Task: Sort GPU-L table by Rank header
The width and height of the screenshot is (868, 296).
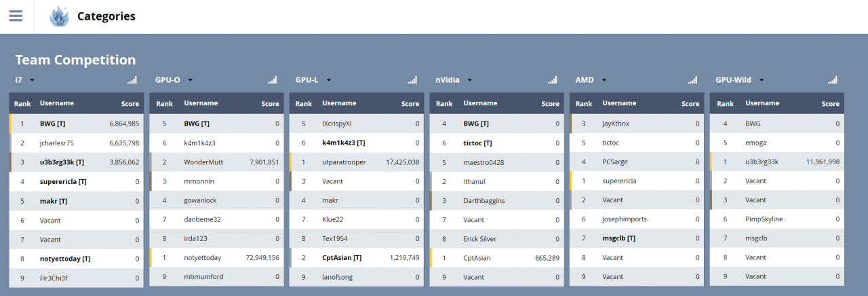Action: (x=304, y=104)
